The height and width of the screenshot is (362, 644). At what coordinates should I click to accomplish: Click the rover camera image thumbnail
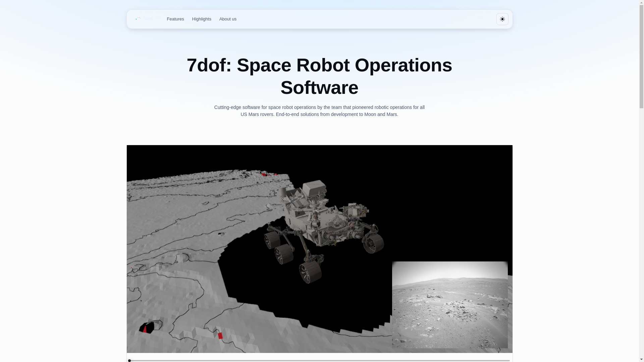(450, 305)
